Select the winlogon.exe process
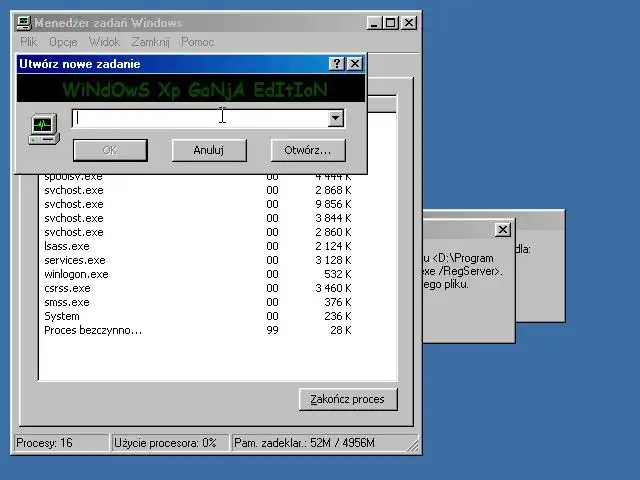 (x=198, y=274)
